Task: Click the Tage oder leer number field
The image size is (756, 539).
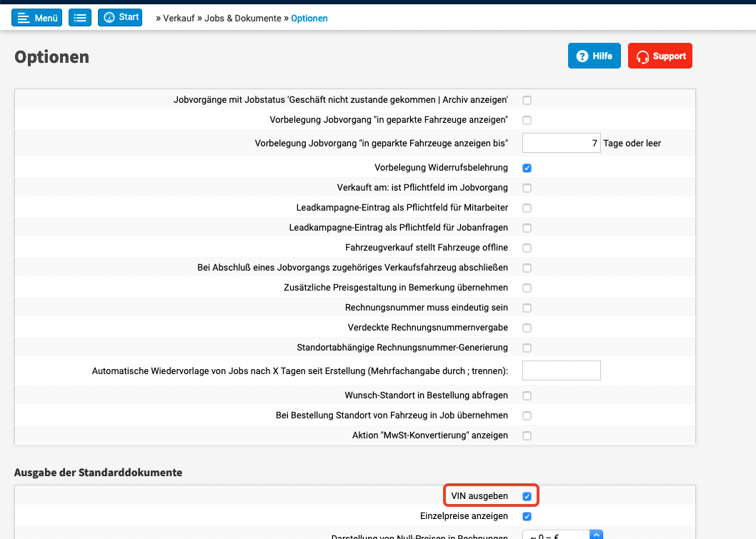Action: coord(561,143)
